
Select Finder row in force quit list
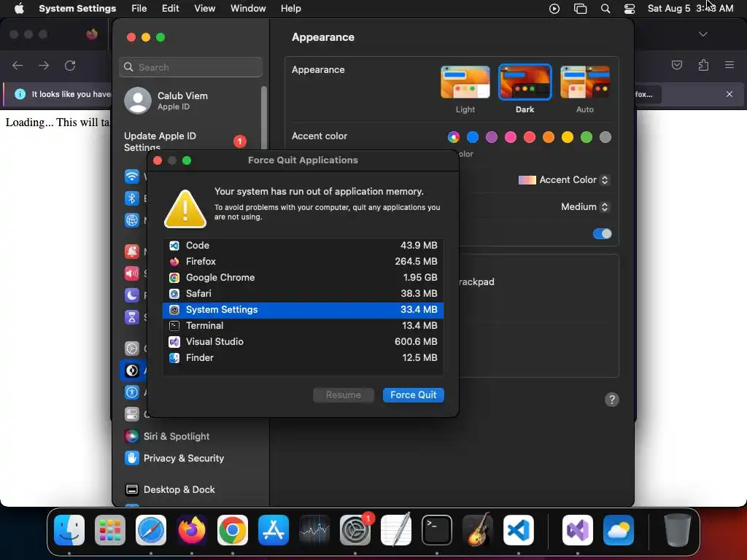click(303, 357)
